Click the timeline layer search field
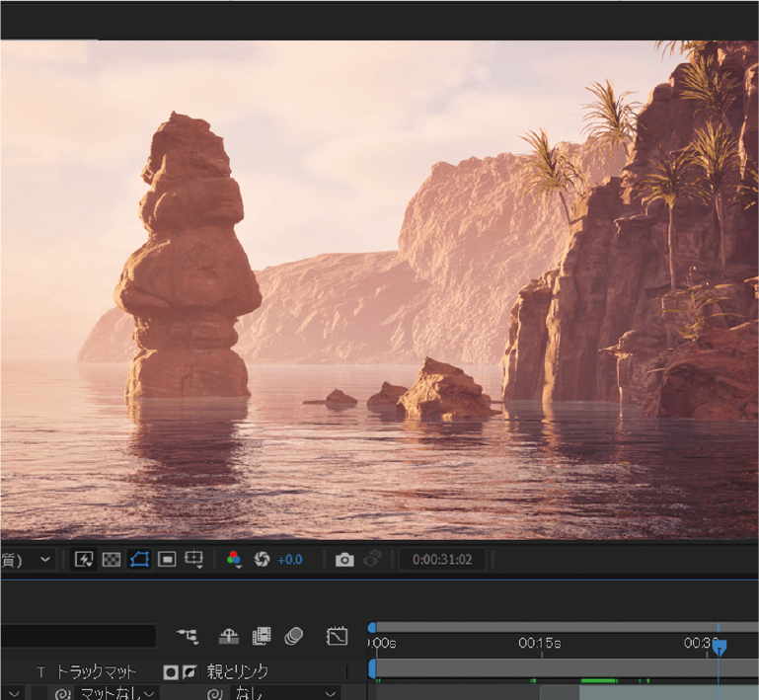 coord(77,637)
